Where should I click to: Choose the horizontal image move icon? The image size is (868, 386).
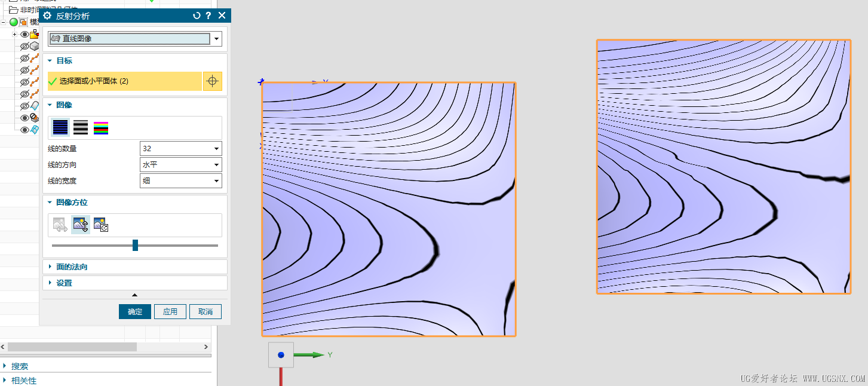point(60,225)
